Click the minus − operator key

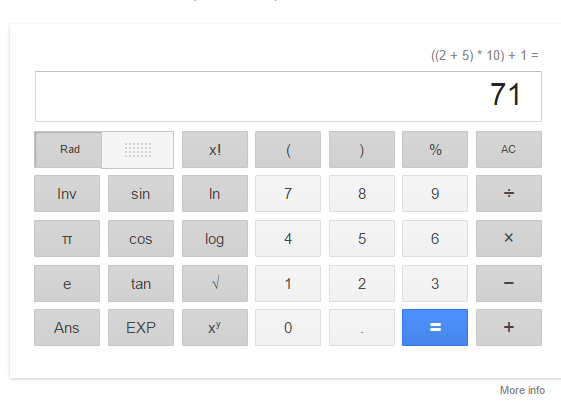tap(509, 283)
